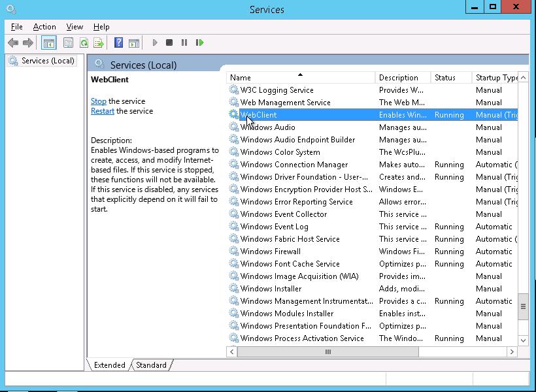
Task: Click the Forward arrow toolbar icon
Action: (x=27, y=42)
